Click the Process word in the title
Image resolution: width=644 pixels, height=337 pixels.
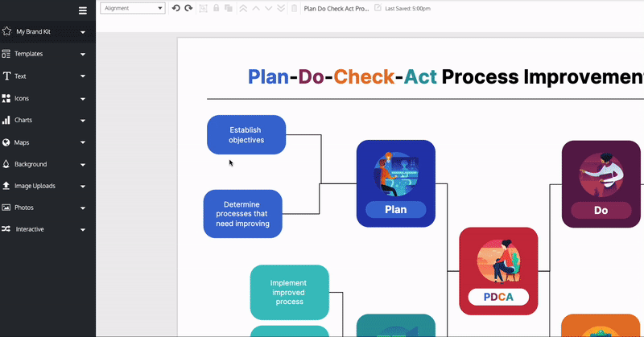point(480,76)
